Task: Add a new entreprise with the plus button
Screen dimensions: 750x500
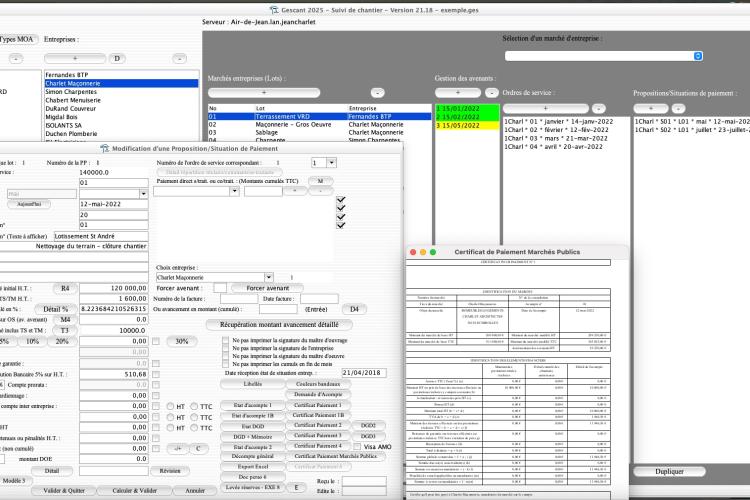Action: pos(75,58)
